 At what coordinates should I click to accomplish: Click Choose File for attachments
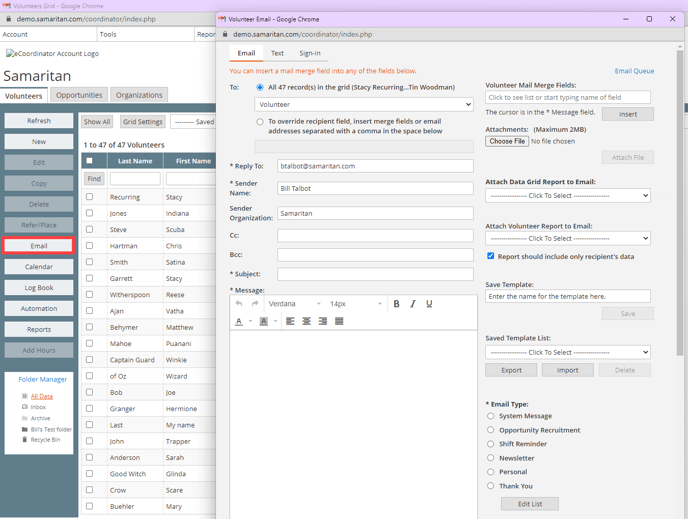tap(507, 141)
